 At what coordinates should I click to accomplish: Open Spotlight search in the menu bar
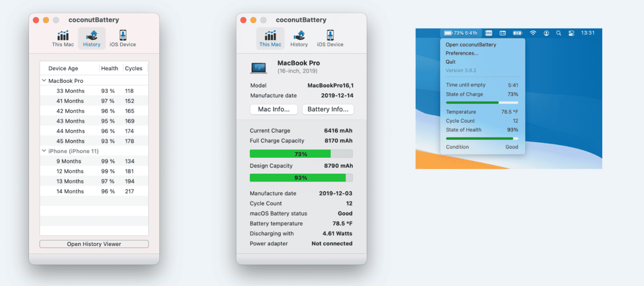click(x=558, y=33)
